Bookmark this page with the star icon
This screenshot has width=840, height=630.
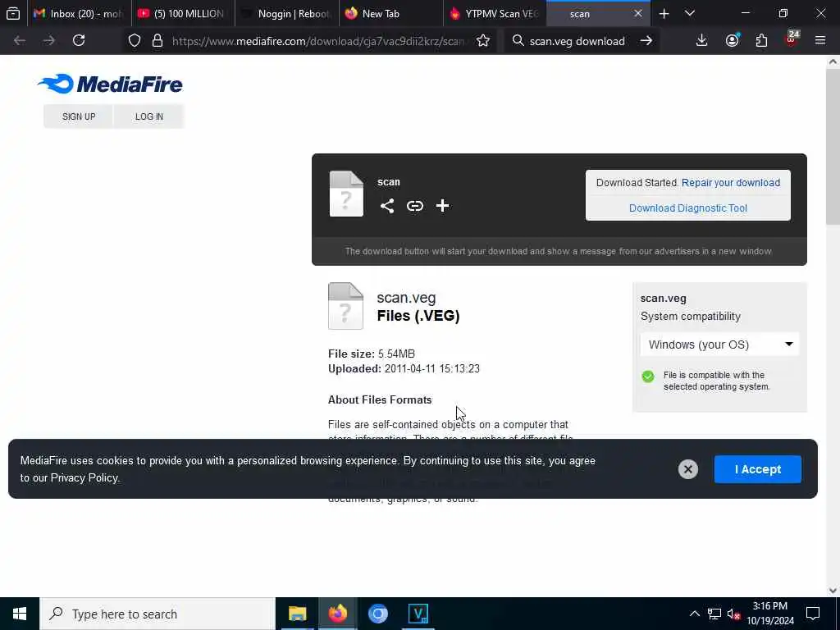(482, 40)
